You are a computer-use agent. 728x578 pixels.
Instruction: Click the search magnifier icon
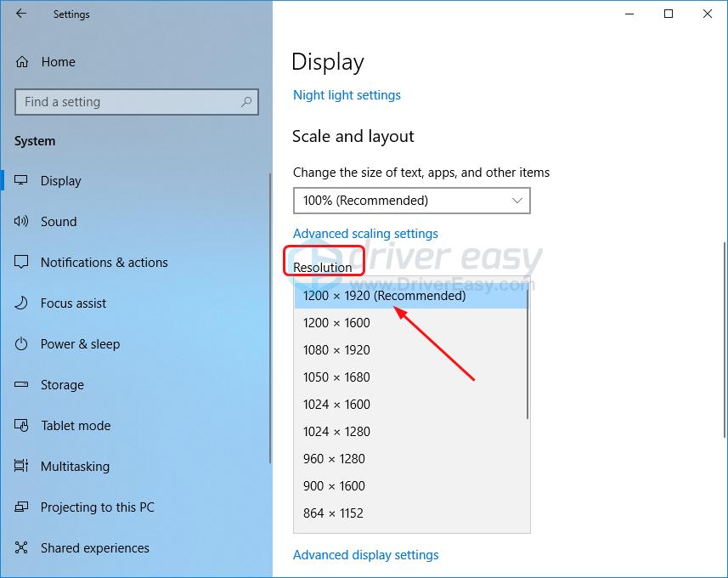(246, 102)
